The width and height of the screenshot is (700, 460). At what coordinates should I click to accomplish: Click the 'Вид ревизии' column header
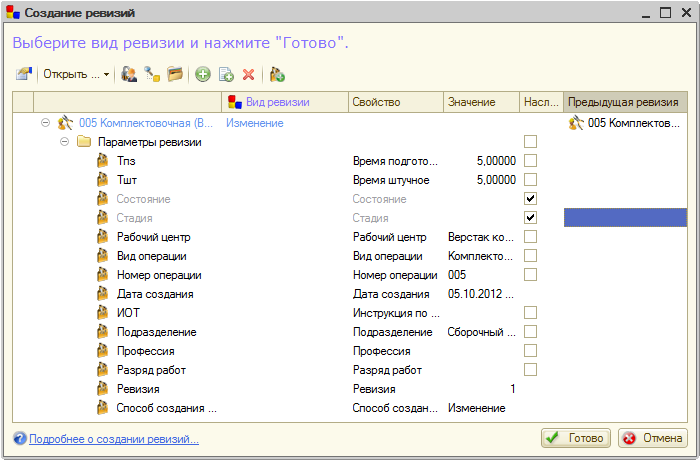click(x=285, y=102)
